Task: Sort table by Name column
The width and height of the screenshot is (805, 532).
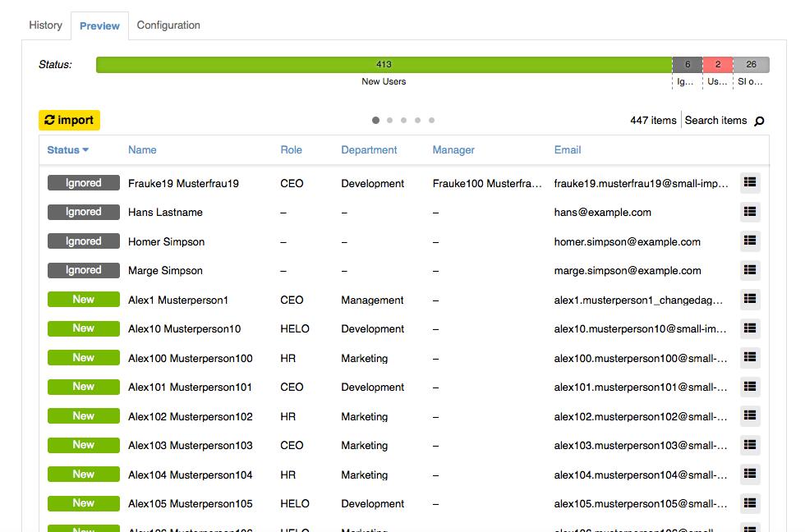Action: tap(142, 150)
